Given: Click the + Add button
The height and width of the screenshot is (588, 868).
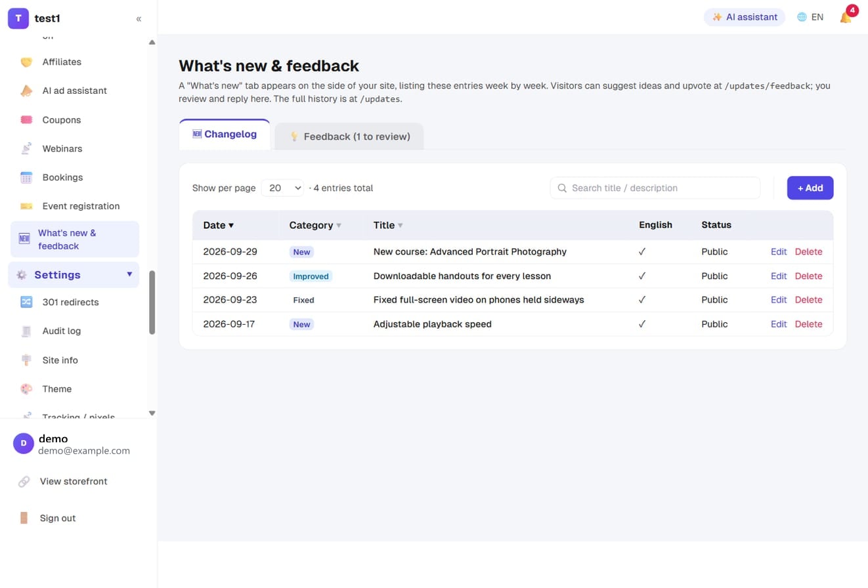Looking at the screenshot, I should [810, 188].
